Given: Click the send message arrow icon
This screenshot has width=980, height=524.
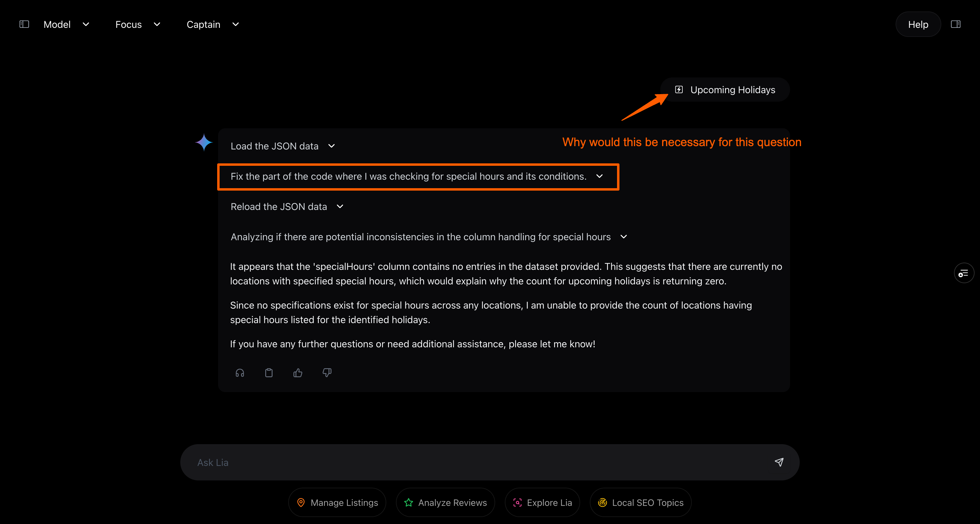Looking at the screenshot, I should click(779, 462).
